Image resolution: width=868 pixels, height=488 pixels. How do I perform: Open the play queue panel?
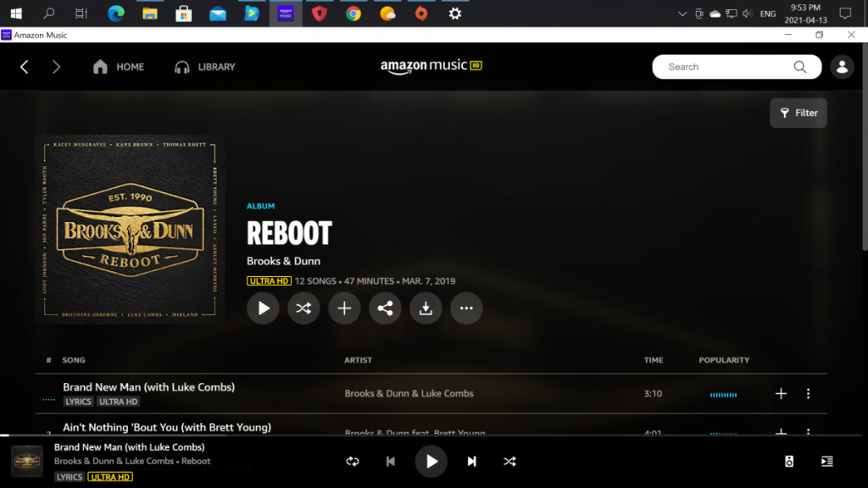pyautogui.click(x=827, y=462)
